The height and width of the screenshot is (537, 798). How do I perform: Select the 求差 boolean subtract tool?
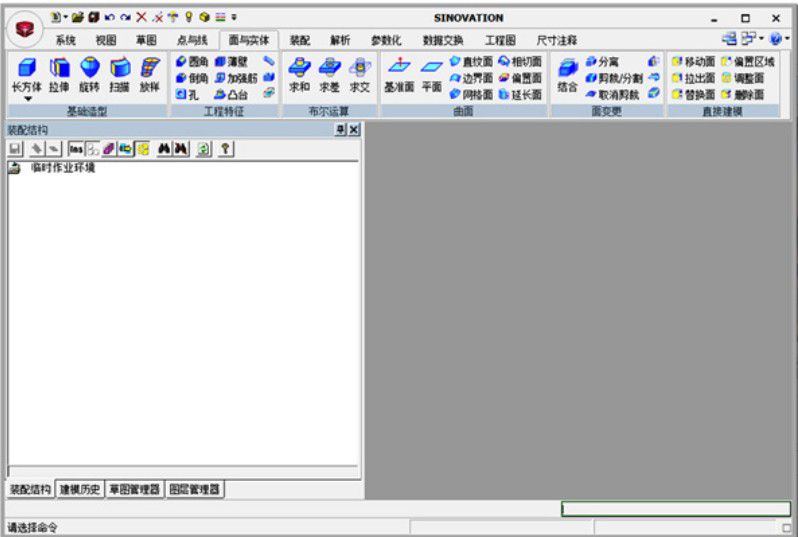pyautogui.click(x=329, y=70)
